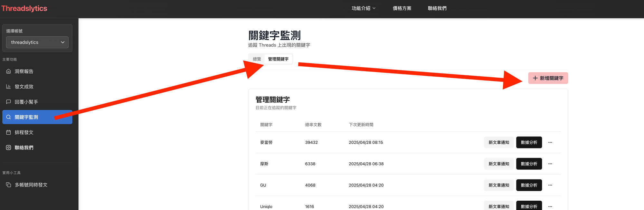Open the more options menu for 摩斯

point(550,164)
